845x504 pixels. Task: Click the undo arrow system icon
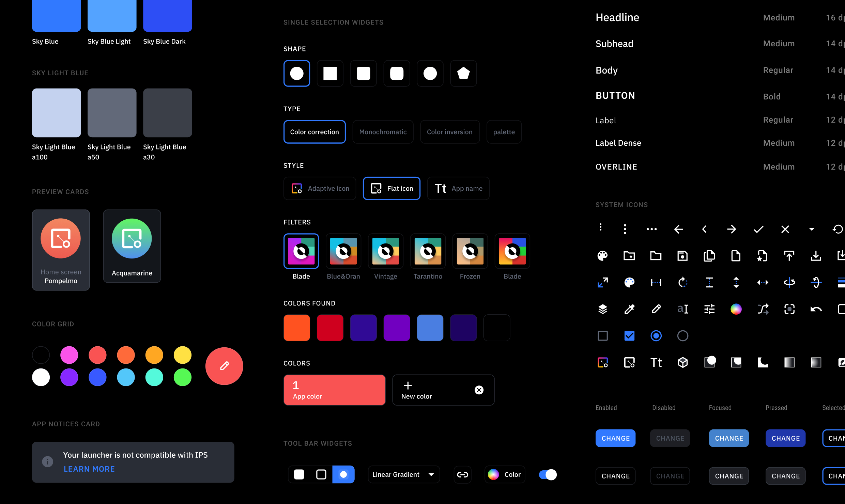pos(816,309)
